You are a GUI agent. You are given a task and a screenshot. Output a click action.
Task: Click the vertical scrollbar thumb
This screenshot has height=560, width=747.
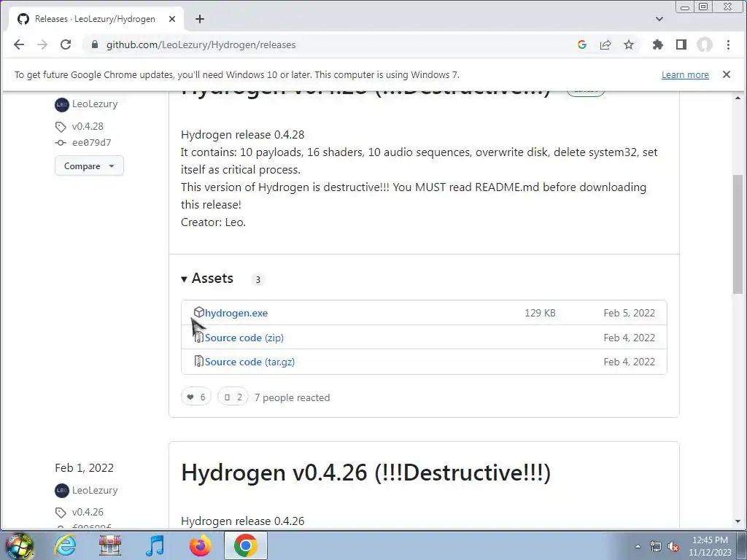[x=738, y=235]
